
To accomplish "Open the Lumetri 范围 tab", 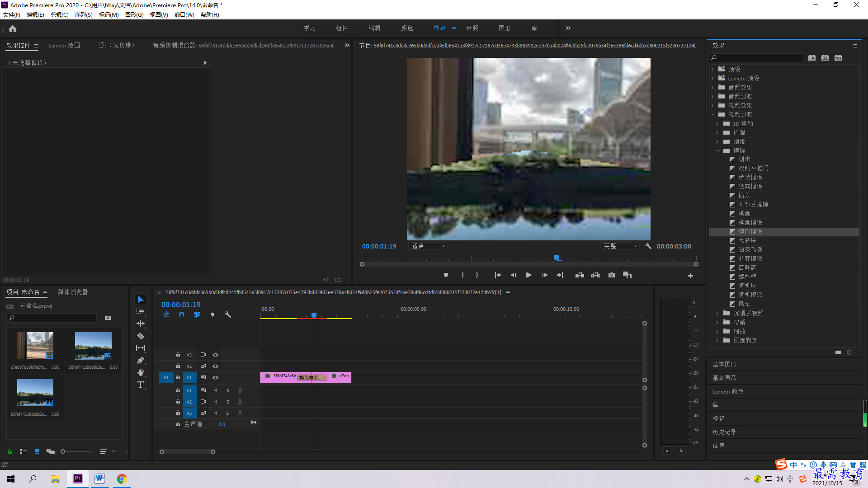I will pyautogui.click(x=64, y=45).
